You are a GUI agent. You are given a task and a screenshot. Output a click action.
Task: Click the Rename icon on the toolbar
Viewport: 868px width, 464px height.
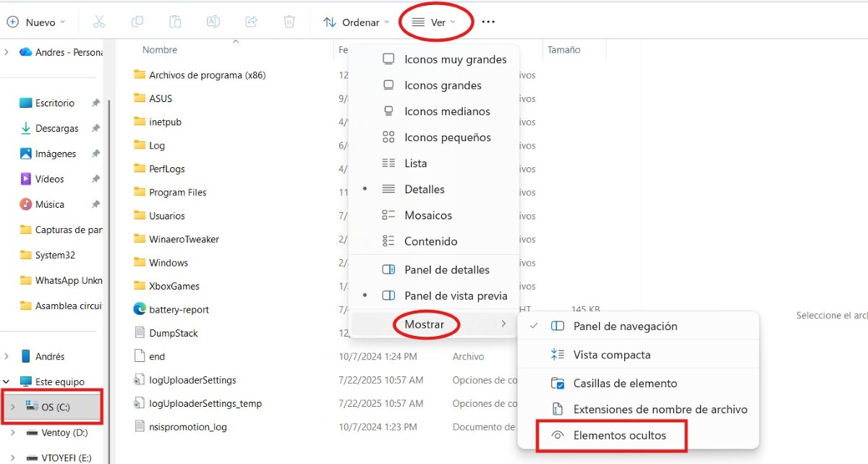click(213, 22)
